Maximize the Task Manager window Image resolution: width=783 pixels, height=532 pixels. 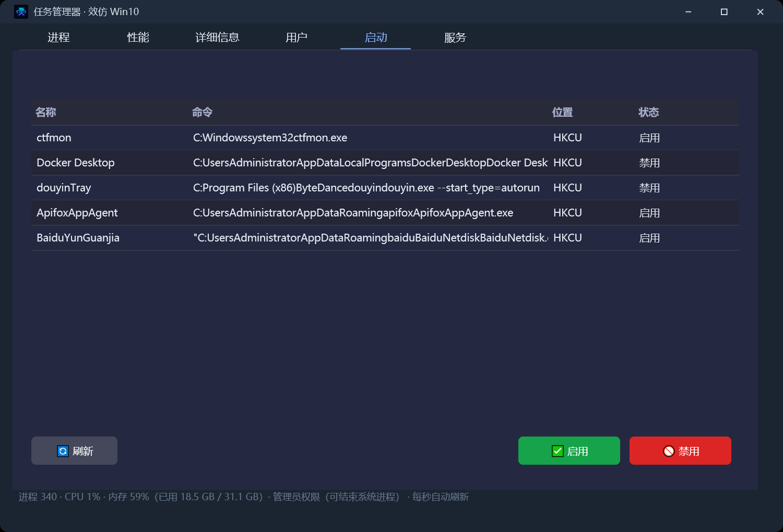coord(724,11)
